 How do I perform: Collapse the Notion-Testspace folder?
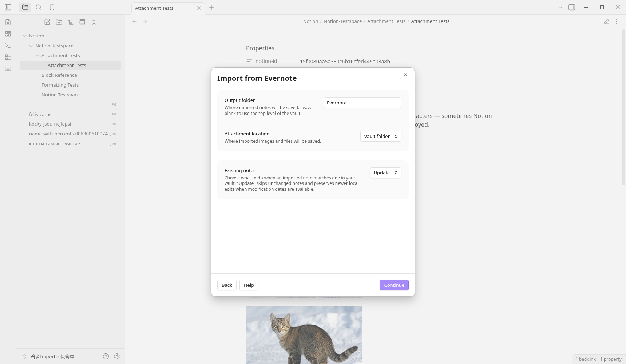point(31,45)
